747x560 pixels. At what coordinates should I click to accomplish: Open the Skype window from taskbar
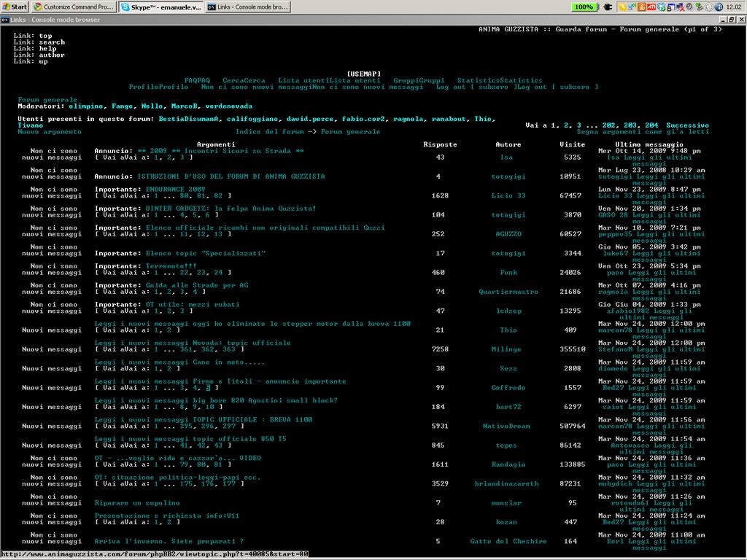160,7
